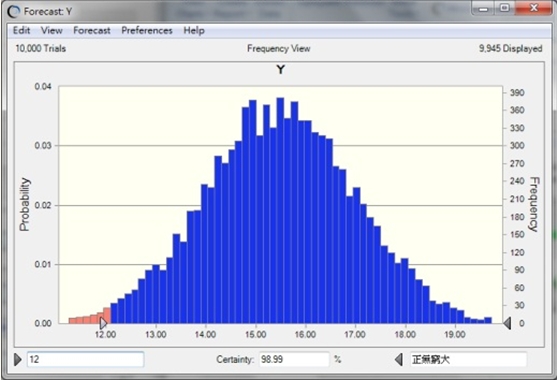The height and width of the screenshot is (380, 557).
Task: Click the left certainty grabber on chart axis
Action: tap(103, 323)
